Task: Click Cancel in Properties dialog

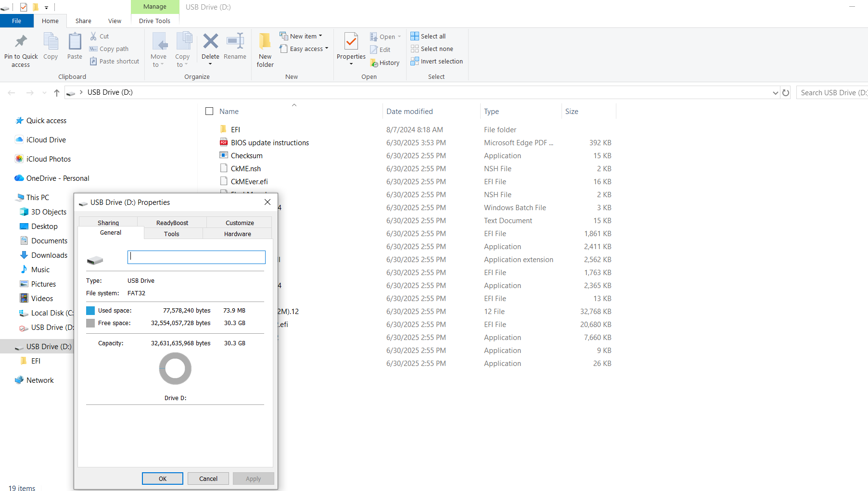Action: tap(208, 478)
